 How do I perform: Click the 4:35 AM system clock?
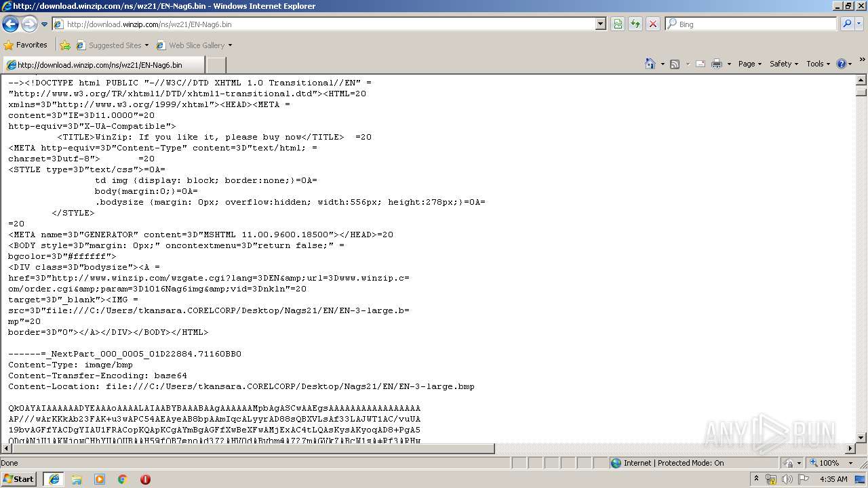coord(833,479)
